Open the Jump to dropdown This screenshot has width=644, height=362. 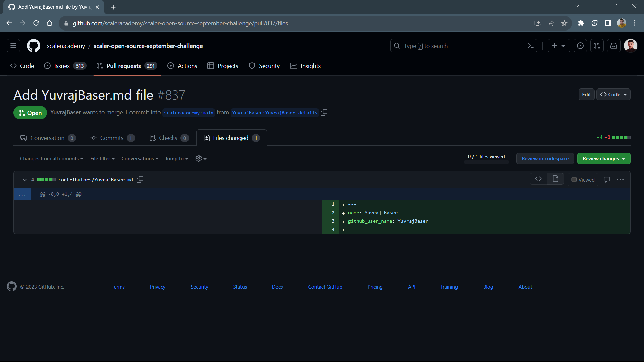[x=176, y=158]
